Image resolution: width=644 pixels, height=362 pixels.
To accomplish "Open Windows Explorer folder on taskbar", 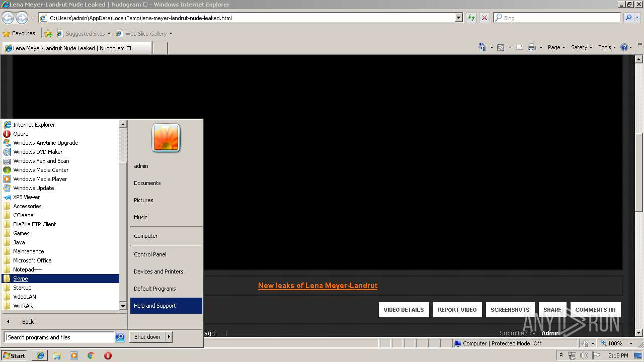I will click(x=57, y=355).
